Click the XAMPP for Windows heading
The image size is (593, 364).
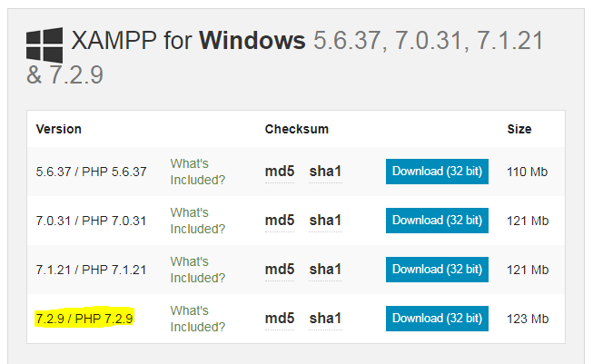pyautogui.click(x=188, y=41)
